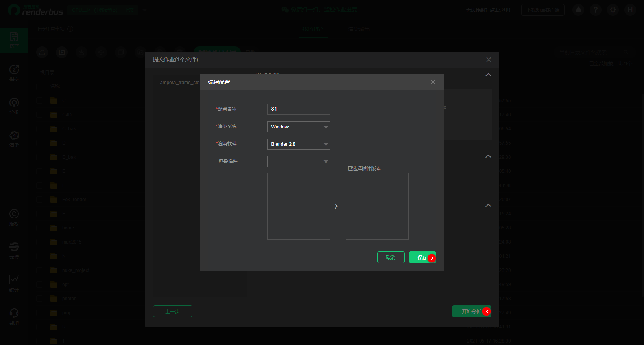Click the arrow to add selected plugin version
644x345 pixels.
tap(336, 206)
